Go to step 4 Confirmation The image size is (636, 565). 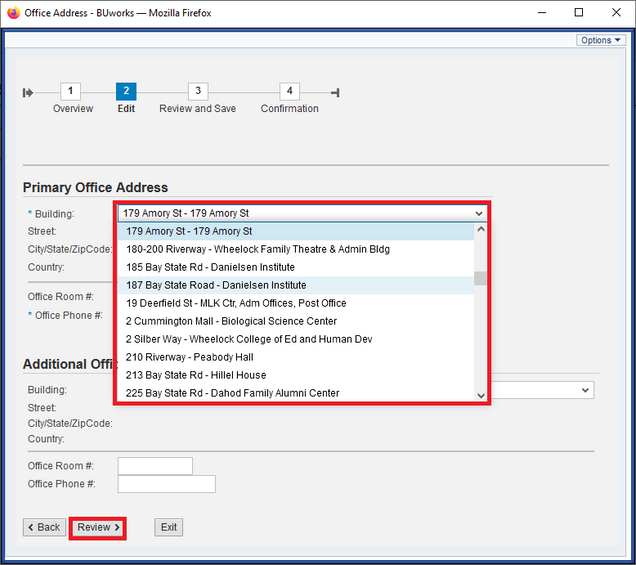(x=290, y=91)
